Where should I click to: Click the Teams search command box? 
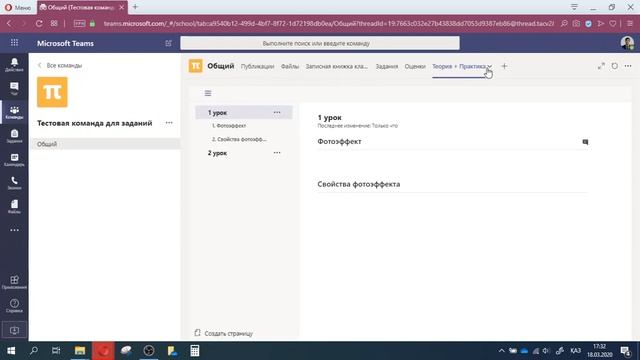[x=320, y=43]
